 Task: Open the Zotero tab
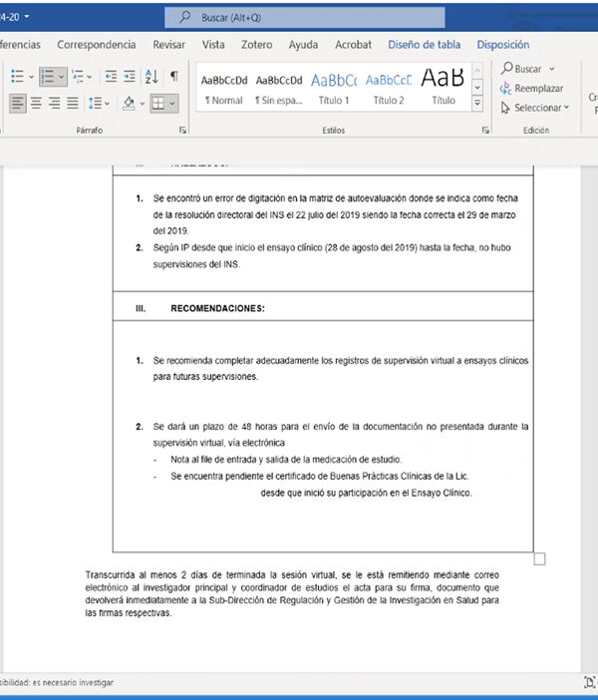256,45
